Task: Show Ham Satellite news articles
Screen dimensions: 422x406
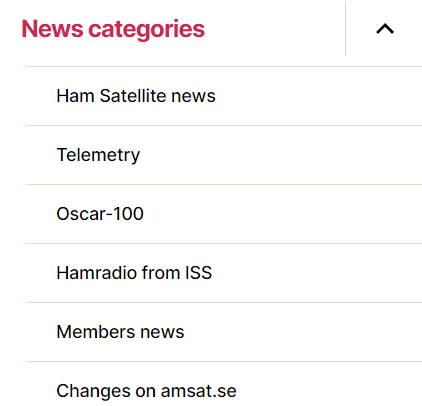Action: (136, 96)
